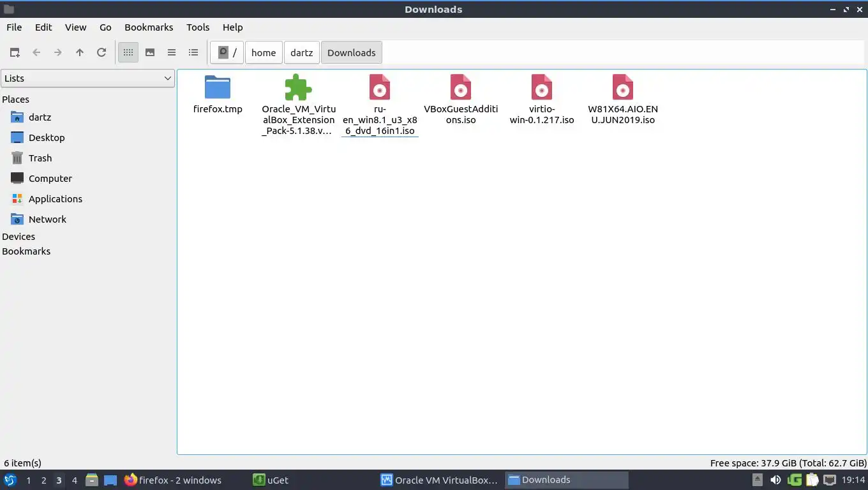Select the W81X64.AIO.ENU.JUN2019.iso file icon
This screenshot has width=868, height=490.
[623, 87]
